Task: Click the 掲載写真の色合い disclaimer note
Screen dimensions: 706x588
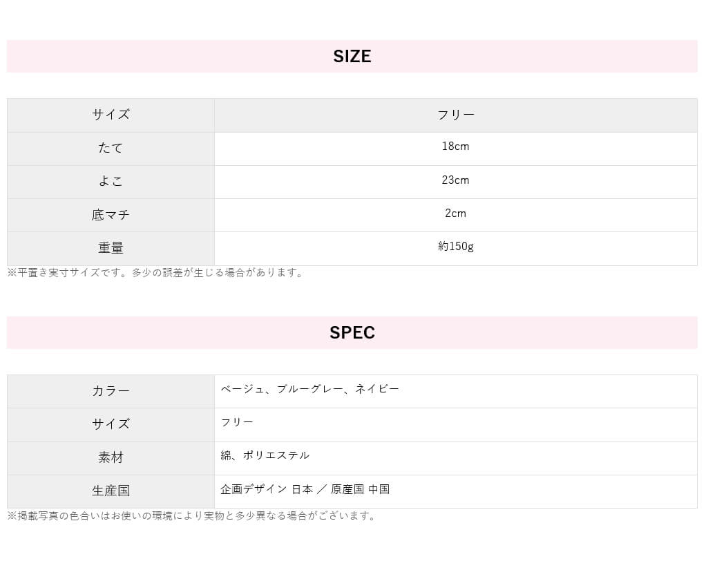Action: coord(192,516)
